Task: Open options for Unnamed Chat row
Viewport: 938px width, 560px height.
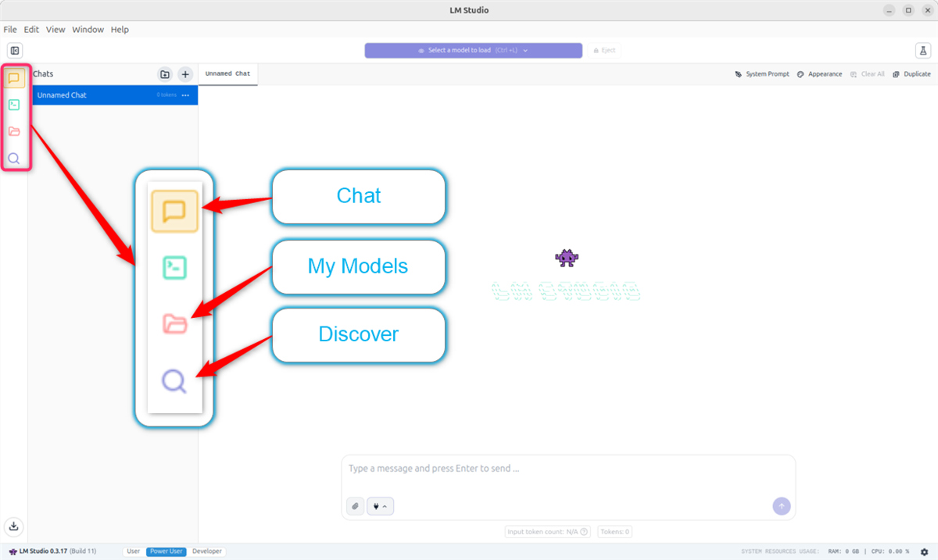Action: (x=185, y=95)
